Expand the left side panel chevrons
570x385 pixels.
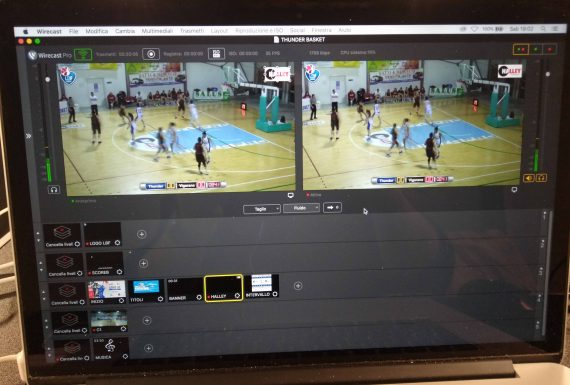28,136
